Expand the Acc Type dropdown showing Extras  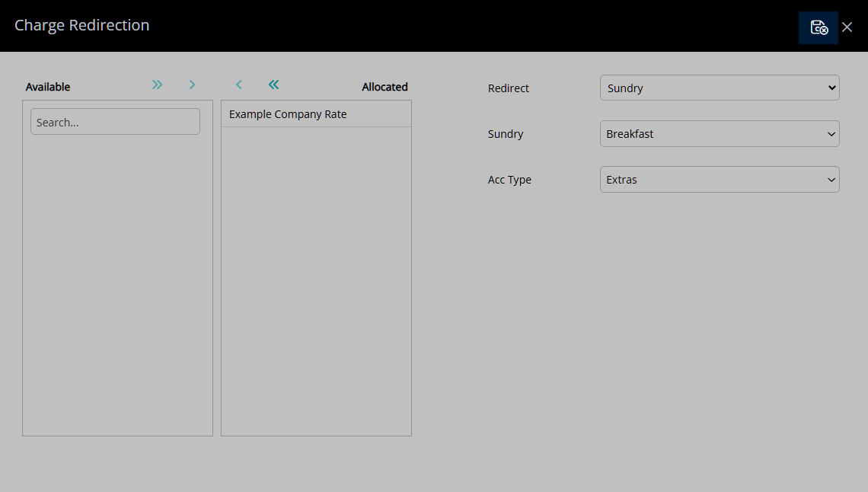[x=720, y=180]
